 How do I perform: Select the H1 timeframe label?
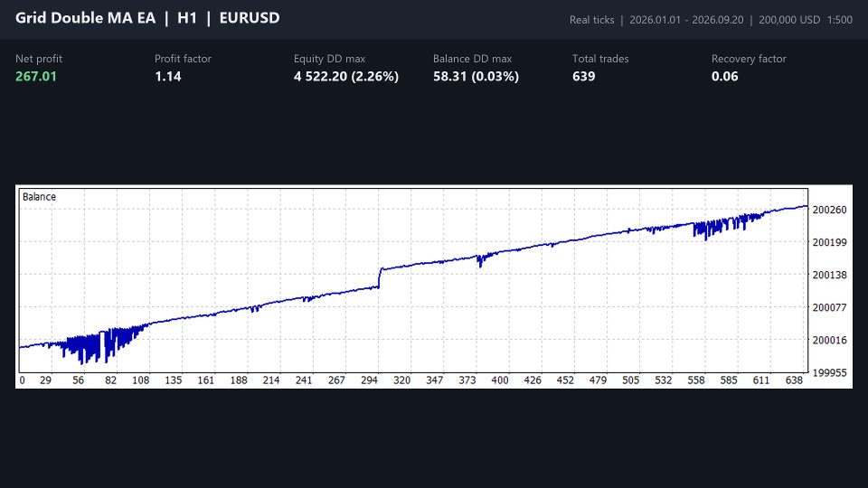(x=187, y=18)
